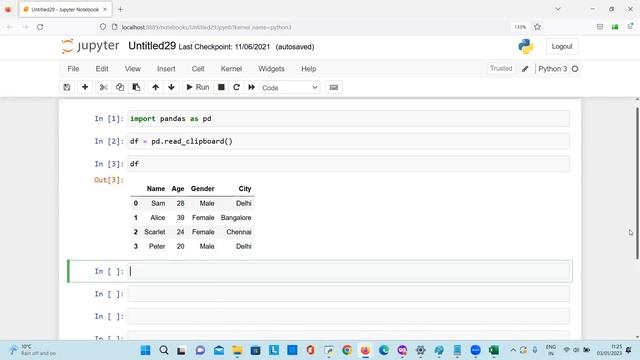Open the Cell menu
This screenshot has width=640, height=360.
[x=198, y=69]
